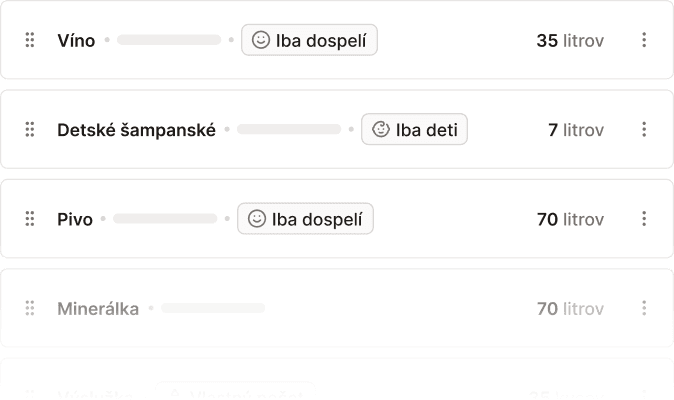The image size is (674, 400).
Task: Click the 70 litrov amount for Pivo
Action: coord(570,219)
